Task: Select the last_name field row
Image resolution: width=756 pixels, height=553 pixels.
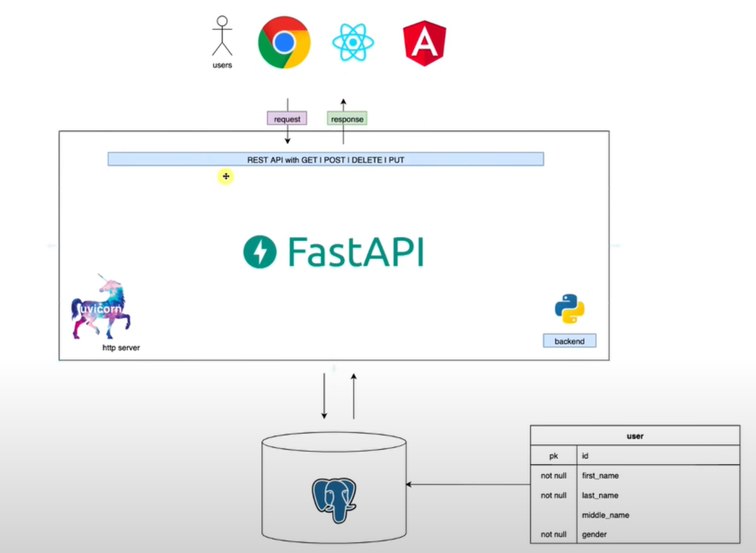Action: point(600,495)
